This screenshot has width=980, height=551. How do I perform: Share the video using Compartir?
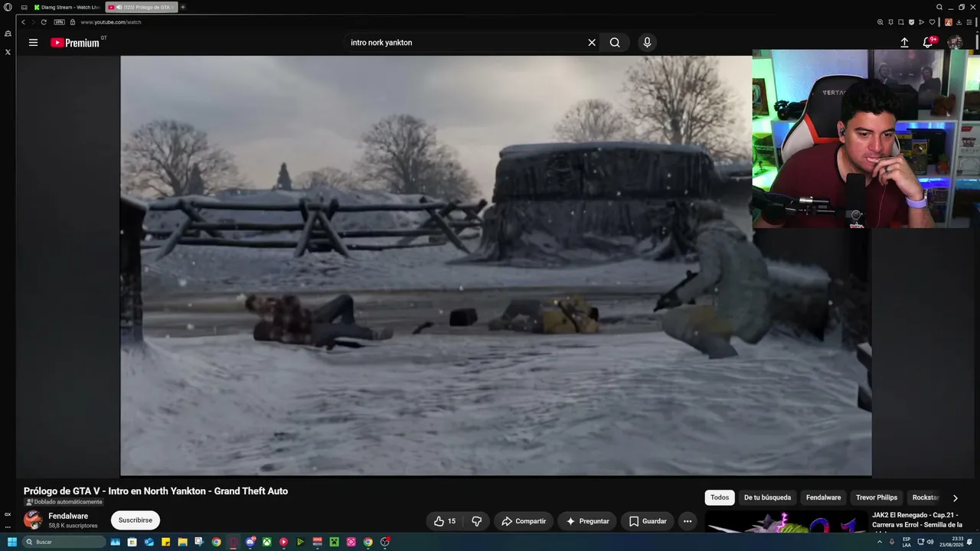pos(524,521)
